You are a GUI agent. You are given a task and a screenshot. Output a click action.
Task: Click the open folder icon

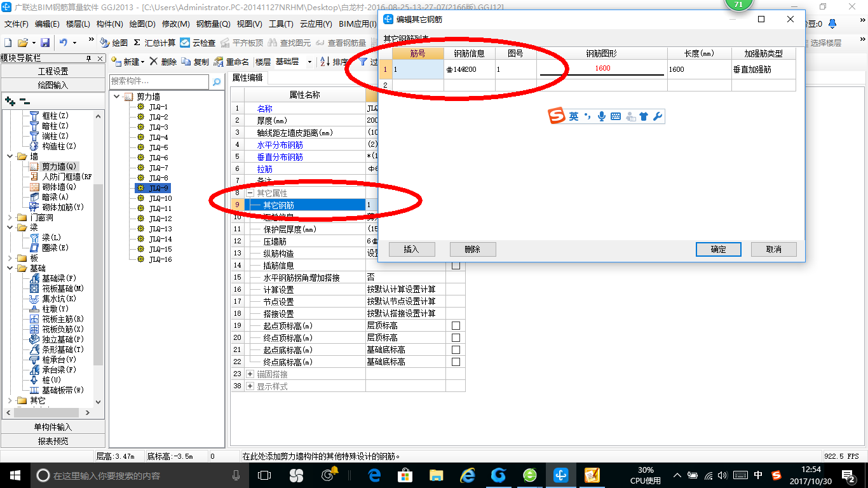tap(22, 43)
